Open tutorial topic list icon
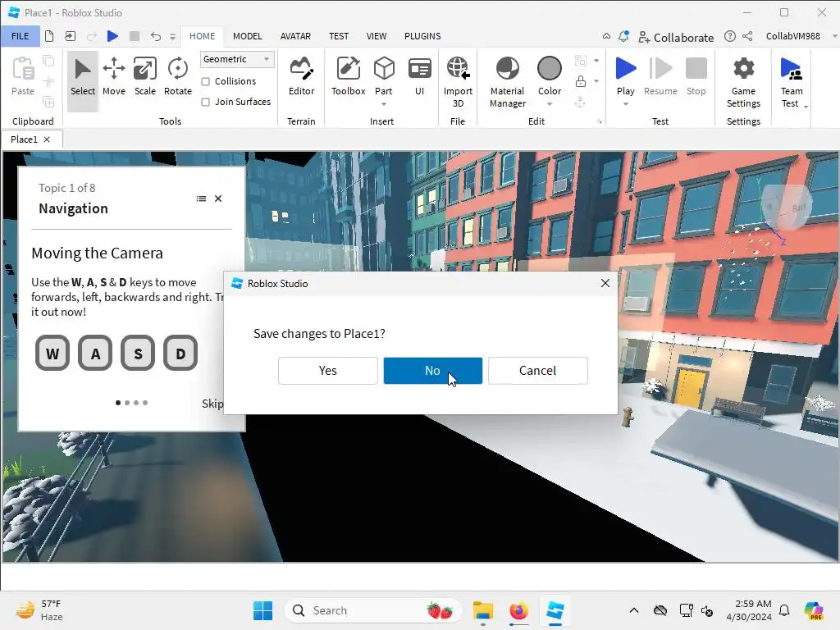840x630 pixels. (201, 199)
